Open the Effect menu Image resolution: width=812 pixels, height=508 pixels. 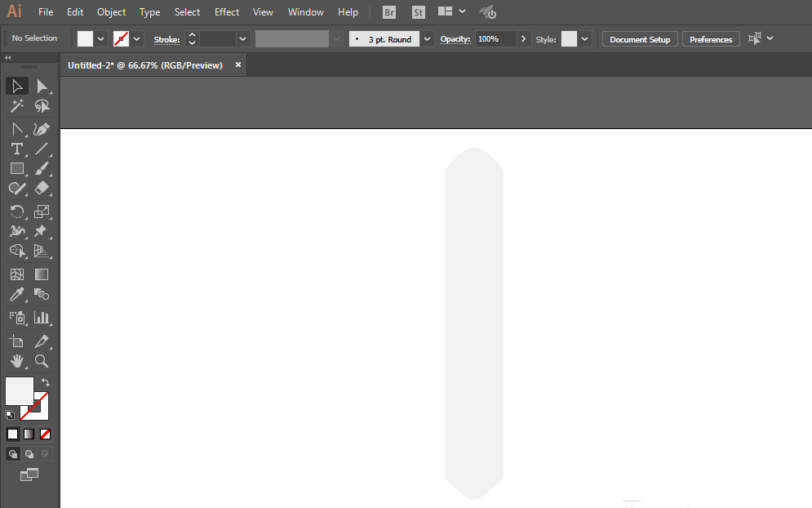(x=227, y=12)
